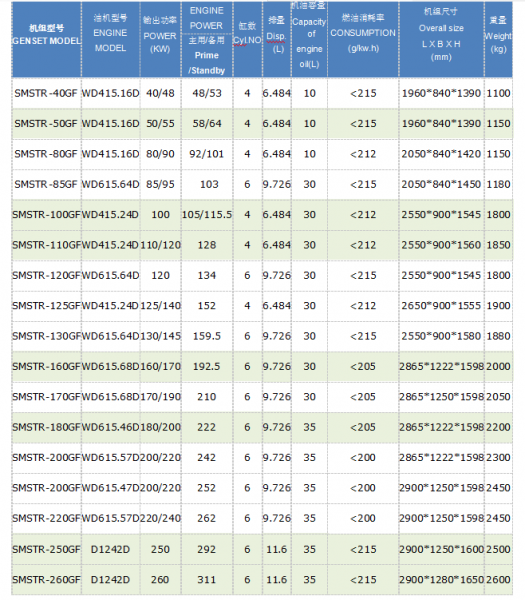Click the 105/115.5 engine power cell
This screenshot has height=600, width=525.
point(207,215)
